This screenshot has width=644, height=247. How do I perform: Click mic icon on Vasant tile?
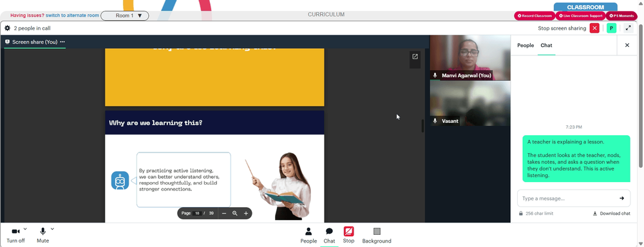[x=435, y=121]
